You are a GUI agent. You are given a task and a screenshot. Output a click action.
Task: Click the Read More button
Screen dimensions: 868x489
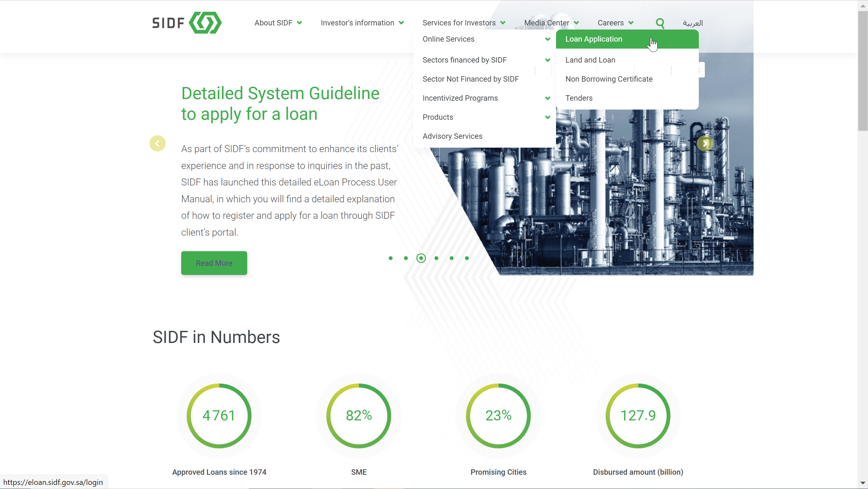[214, 263]
